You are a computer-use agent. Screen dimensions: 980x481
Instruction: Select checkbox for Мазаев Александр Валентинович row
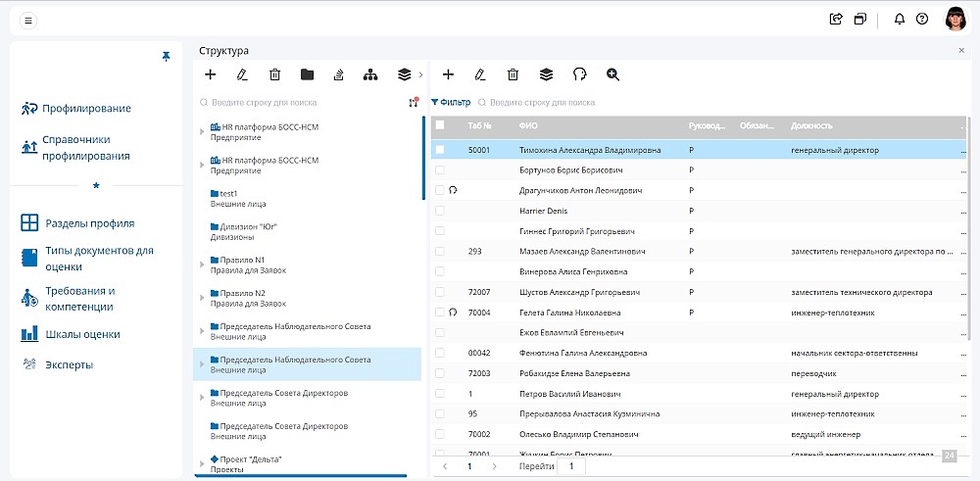[x=440, y=252]
